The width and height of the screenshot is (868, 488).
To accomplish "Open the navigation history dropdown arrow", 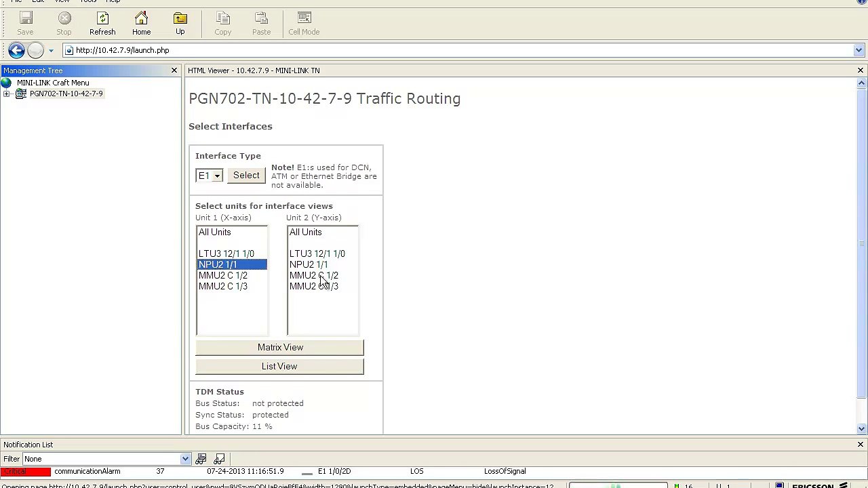I will 51,50.
